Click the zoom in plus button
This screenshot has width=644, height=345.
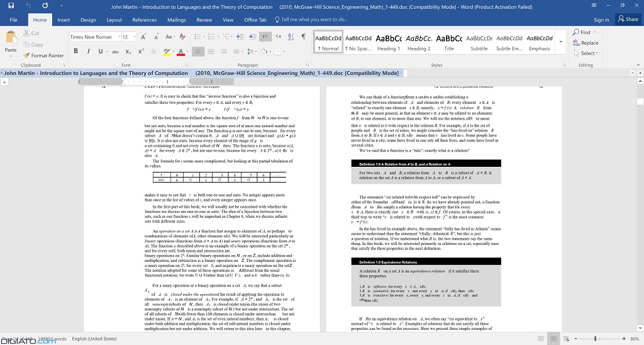click(625, 339)
